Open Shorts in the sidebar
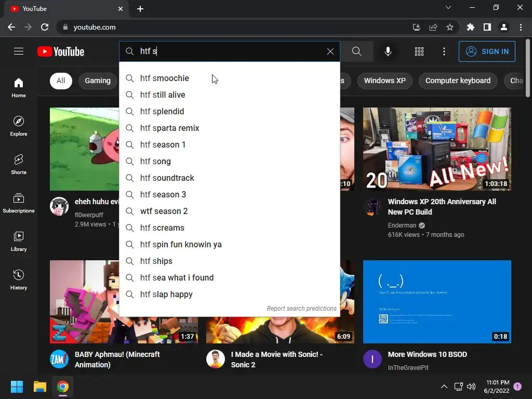 pyautogui.click(x=19, y=164)
